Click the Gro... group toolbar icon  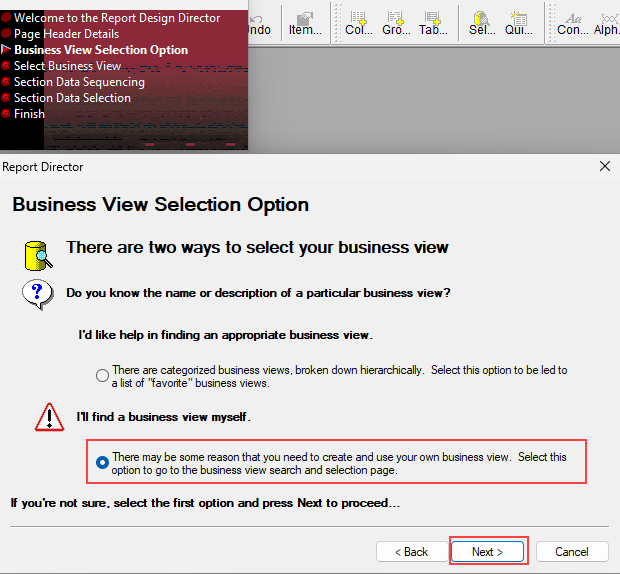click(396, 25)
